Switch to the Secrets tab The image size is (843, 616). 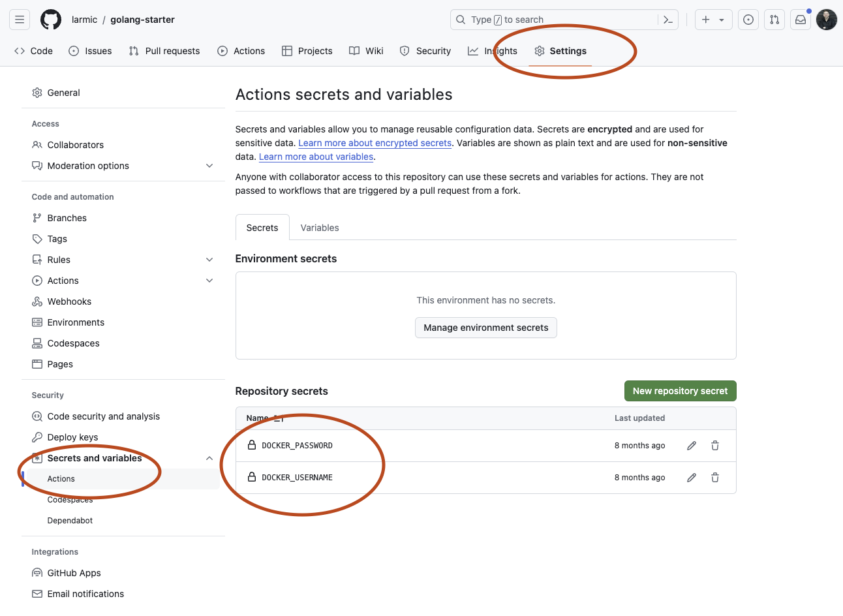262,228
